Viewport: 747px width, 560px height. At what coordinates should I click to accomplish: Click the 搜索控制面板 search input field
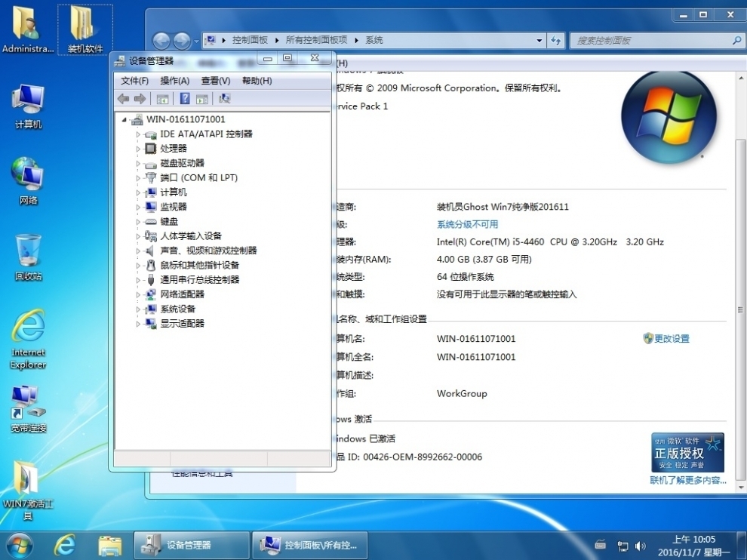pyautogui.click(x=649, y=41)
